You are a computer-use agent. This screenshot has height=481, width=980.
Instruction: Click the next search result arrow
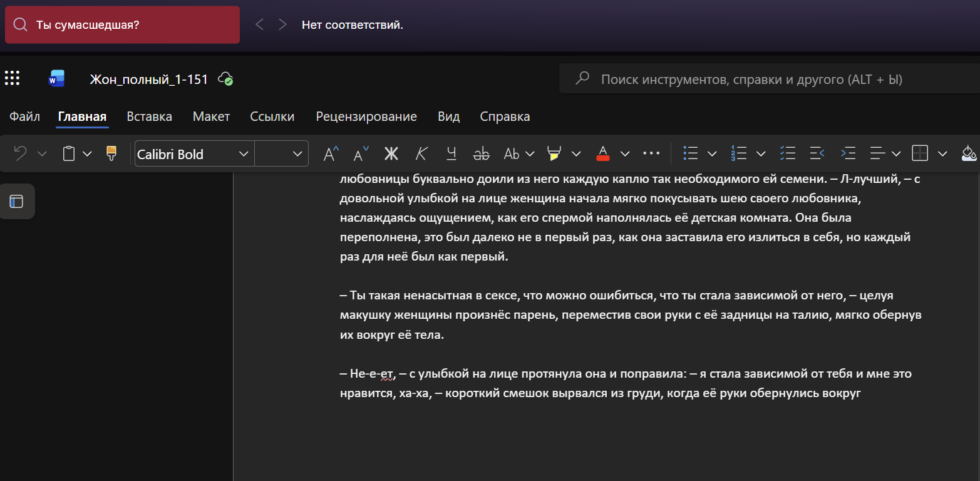point(282,24)
